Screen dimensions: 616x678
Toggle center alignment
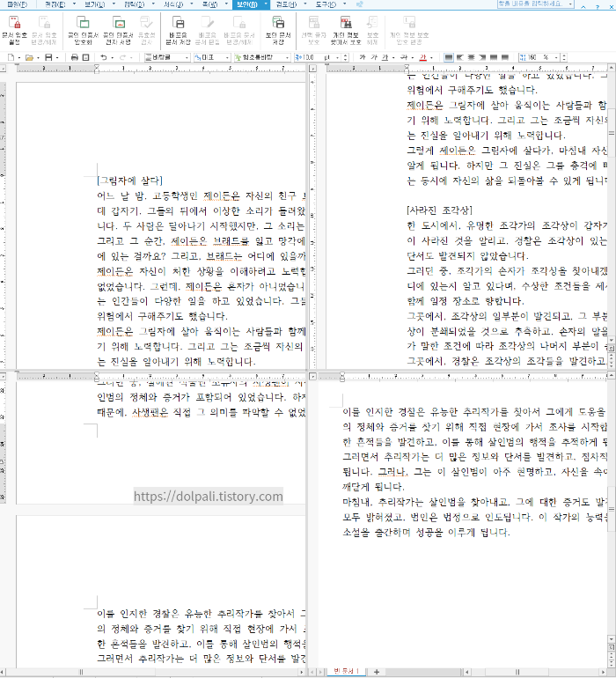pyautogui.click(x=471, y=57)
